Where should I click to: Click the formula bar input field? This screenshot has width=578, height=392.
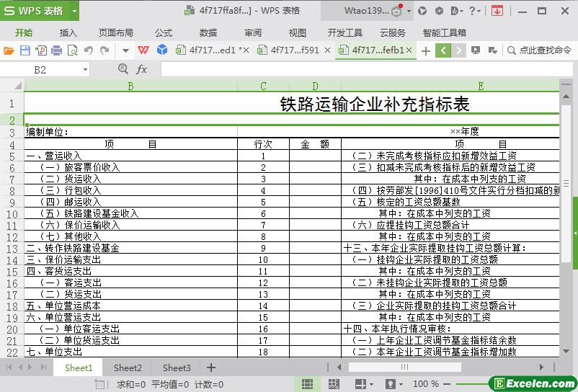(367, 69)
